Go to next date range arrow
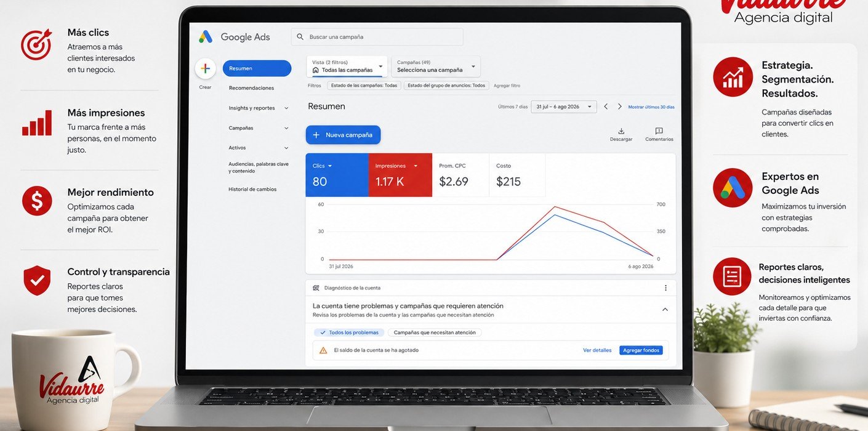Viewport: 868px width, 431px height. tap(620, 107)
